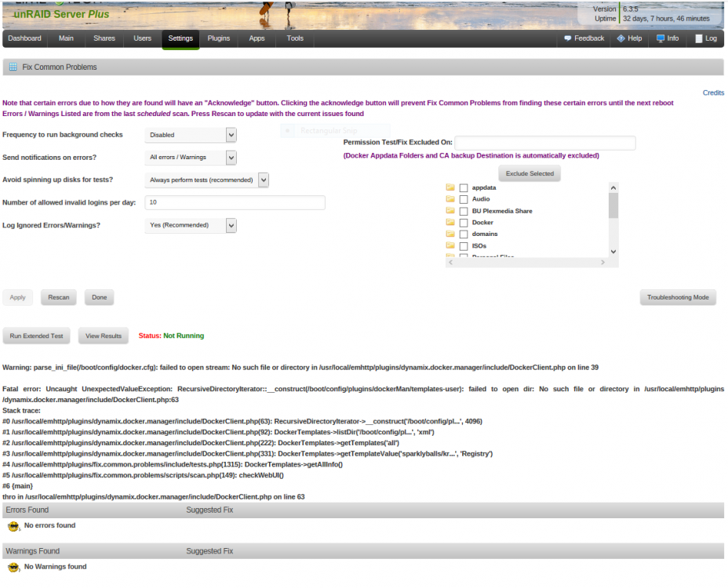728x588 pixels.
Task: Click the appdata folder icon
Action: pos(450,187)
